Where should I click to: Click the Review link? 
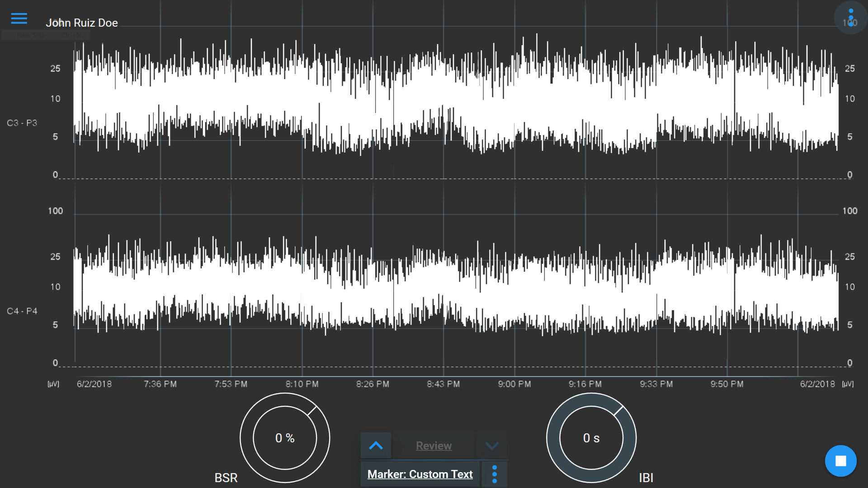click(x=434, y=446)
